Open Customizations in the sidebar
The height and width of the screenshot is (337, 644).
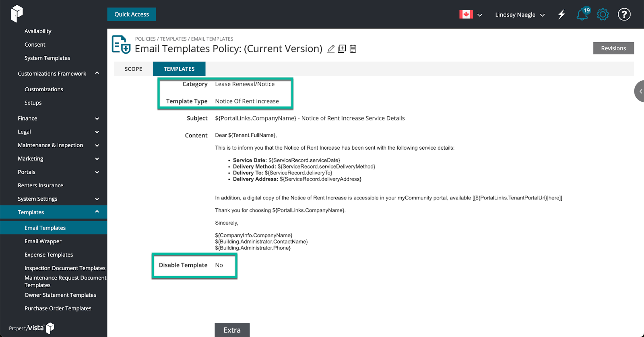[x=44, y=89]
